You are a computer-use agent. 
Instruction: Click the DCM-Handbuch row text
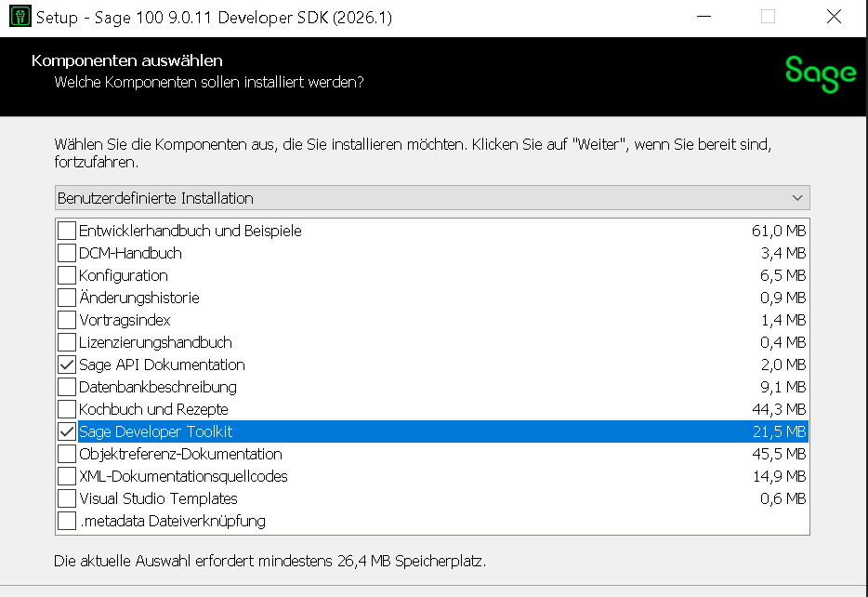point(130,253)
